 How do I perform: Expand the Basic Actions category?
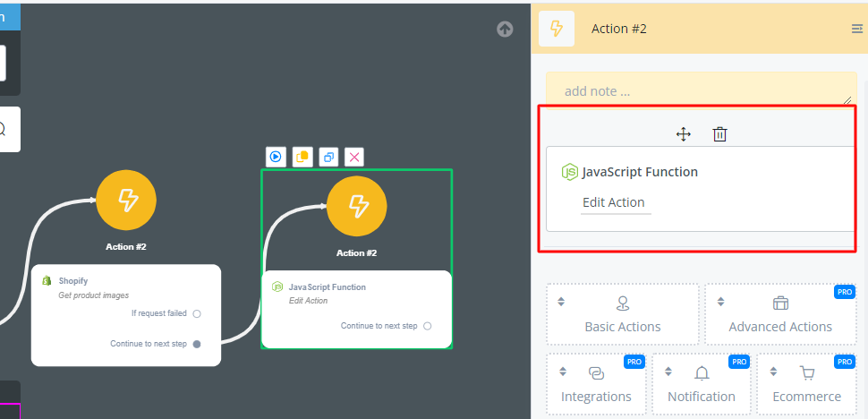(x=623, y=314)
